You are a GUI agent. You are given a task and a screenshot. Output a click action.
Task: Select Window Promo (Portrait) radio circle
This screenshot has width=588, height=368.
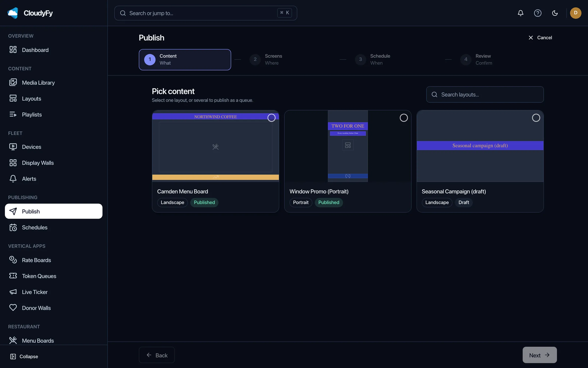pyautogui.click(x=404, y=118)
